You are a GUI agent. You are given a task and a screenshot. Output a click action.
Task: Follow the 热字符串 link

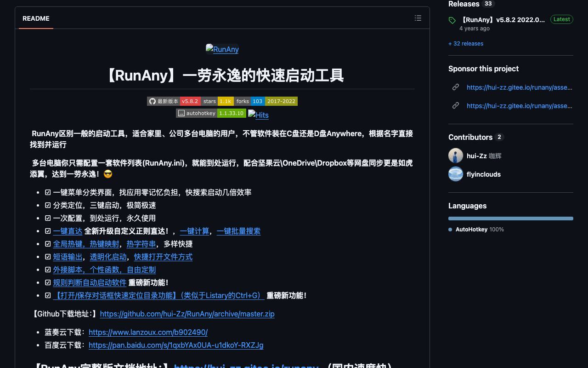click(141, 244)
